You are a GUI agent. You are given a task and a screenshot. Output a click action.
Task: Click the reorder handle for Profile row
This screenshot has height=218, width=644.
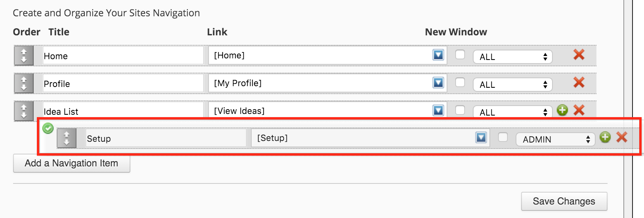[x=24, y=83]
